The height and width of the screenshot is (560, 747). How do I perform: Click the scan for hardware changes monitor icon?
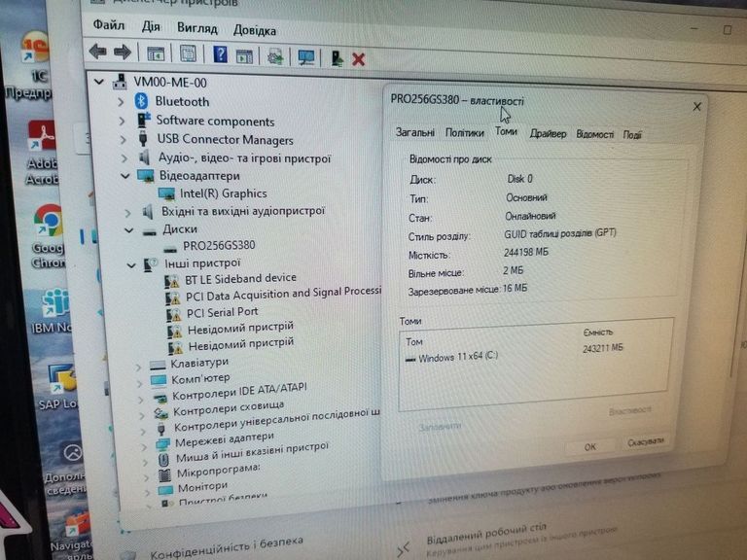point(305,57)
